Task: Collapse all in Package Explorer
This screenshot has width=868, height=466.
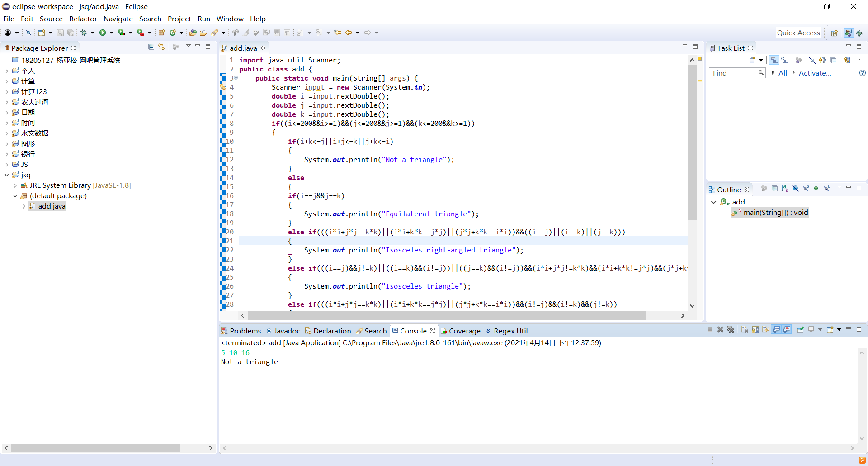Action: click(x=151, y=47)
